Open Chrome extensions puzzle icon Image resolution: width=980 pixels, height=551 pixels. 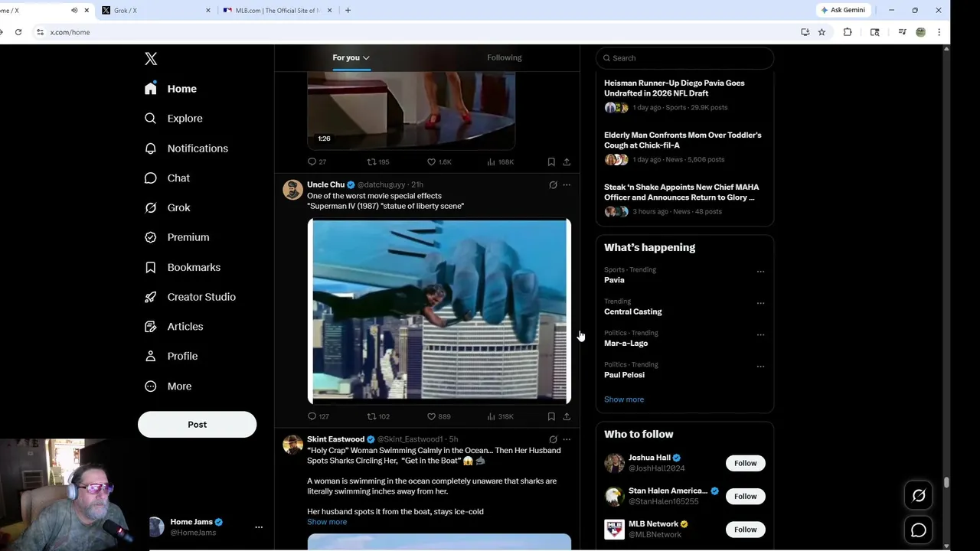(x=848, y=32)
